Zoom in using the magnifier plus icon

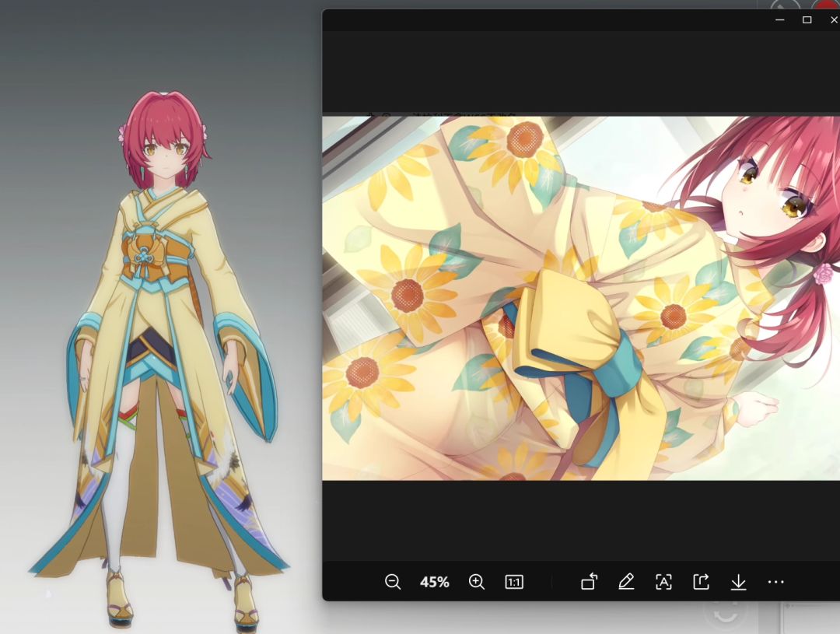(x=476, y=582)
